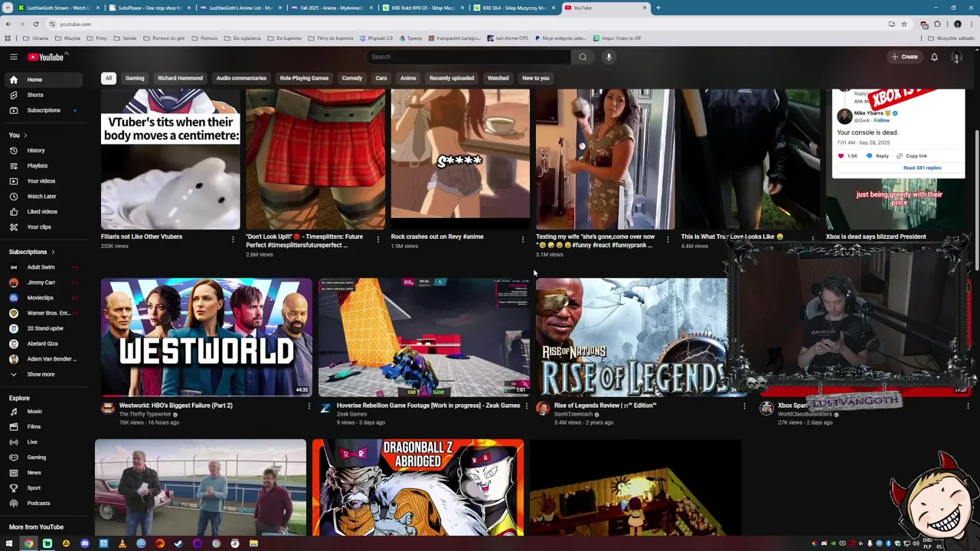Open the hamburger guide menu icon
Screen dimensions: 980x551
[13, 57]
